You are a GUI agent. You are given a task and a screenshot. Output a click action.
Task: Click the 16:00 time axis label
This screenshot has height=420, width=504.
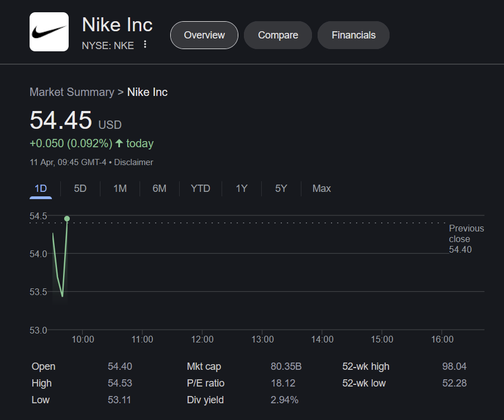click(x=442, y=340)
